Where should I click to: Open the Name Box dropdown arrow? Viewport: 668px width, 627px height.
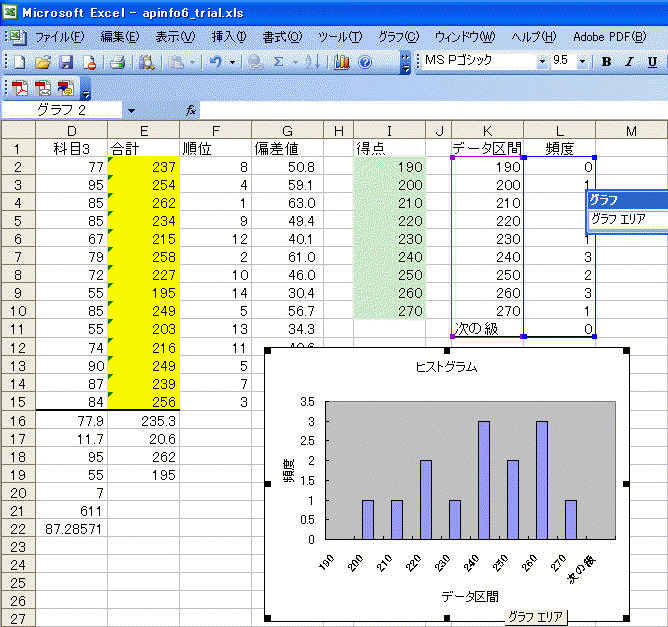point(132,109)
